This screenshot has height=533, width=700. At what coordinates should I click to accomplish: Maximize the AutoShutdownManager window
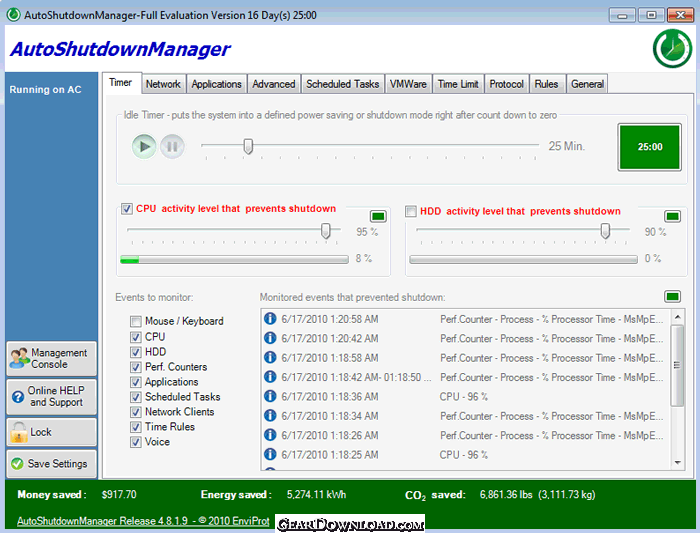pos(651,15)
